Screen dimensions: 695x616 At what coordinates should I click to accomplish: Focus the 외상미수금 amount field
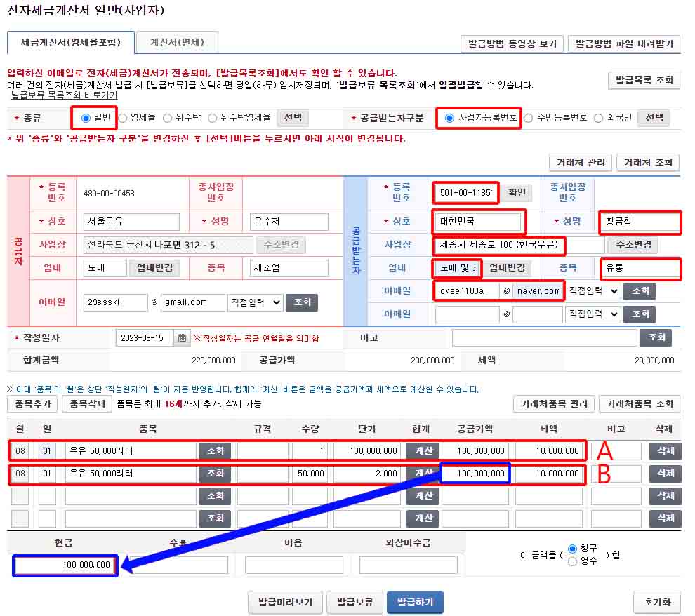coord(408,565)
